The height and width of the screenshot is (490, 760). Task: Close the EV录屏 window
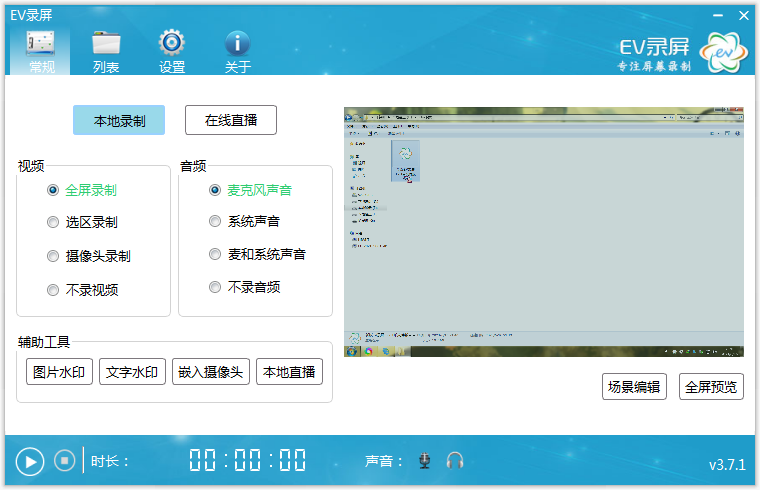(x=744, y=16)
